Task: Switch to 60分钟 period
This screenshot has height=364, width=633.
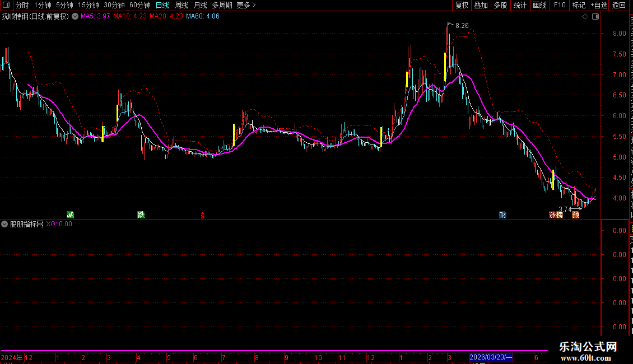Action: pyautogui.click(x=140, y=5)
